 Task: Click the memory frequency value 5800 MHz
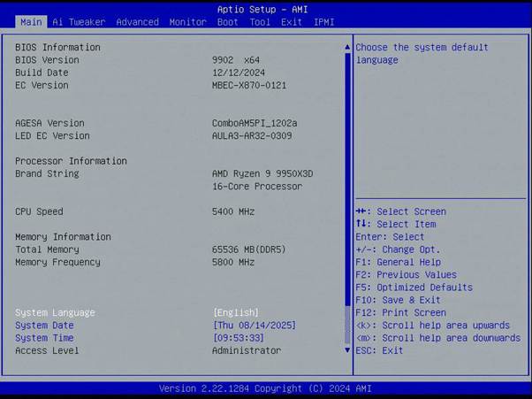tap(233, 262)
